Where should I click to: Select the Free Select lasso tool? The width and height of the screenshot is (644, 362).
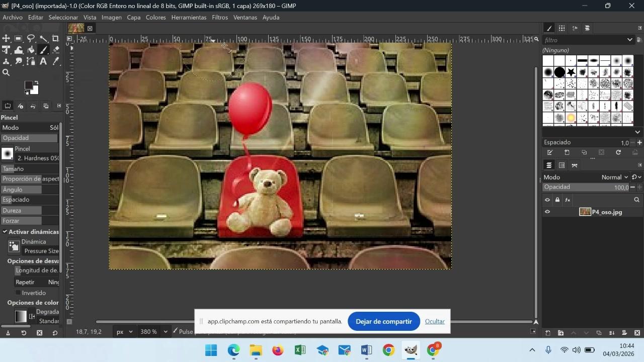[31, 39]
